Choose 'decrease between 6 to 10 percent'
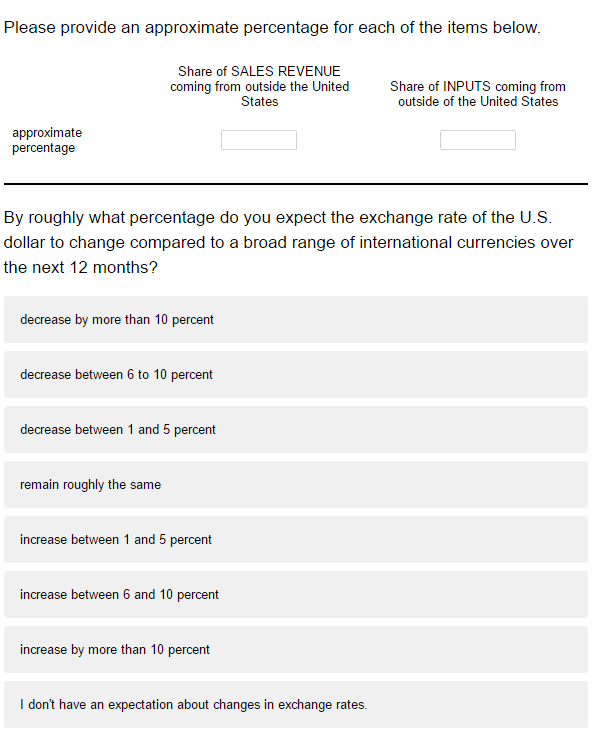The image size is (595, 743). [296, 375]
